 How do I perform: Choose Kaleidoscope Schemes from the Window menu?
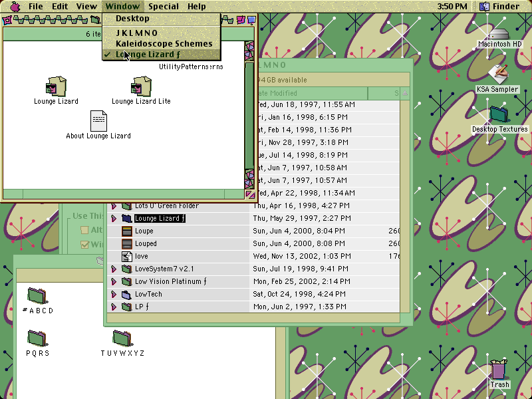162,44
